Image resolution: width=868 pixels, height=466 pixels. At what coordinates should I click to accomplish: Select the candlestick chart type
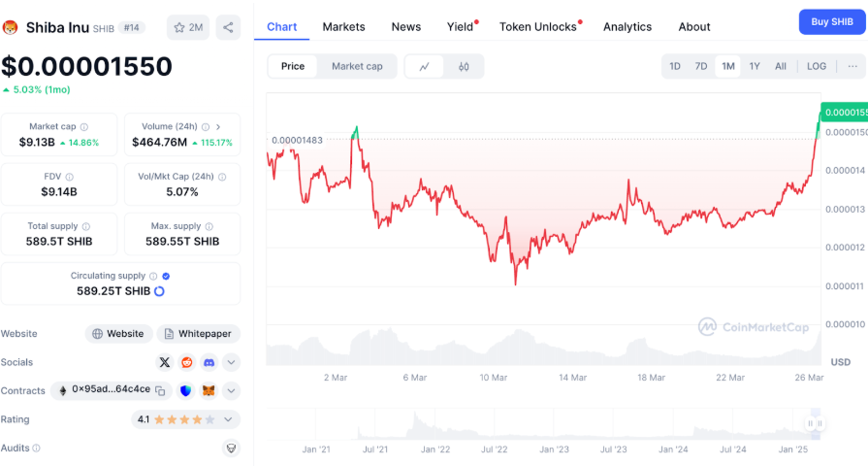click(464, 66)
